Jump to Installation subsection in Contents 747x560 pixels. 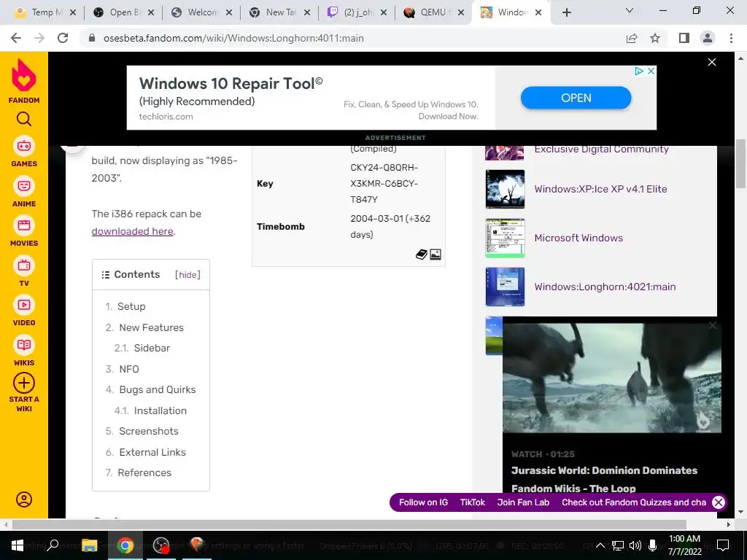160,411
